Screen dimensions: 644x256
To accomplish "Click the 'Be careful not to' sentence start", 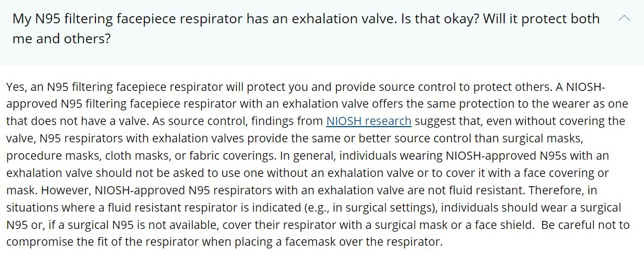I will pos(585,225).
